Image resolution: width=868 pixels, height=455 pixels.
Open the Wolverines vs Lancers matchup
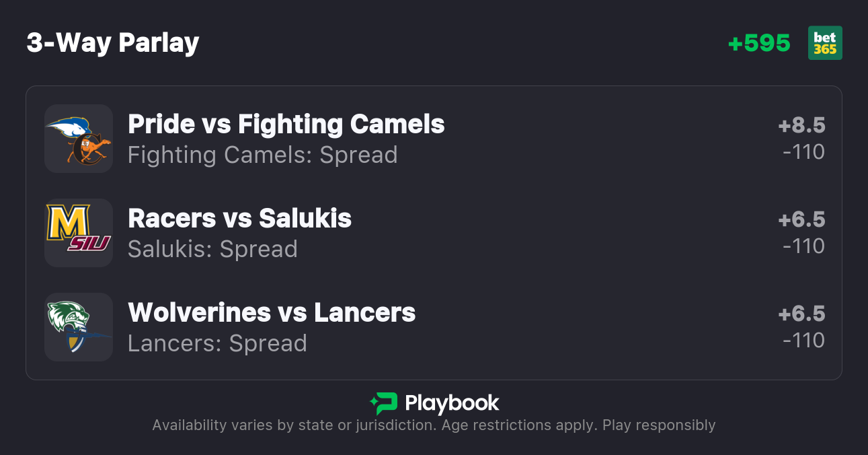tap(272, 313)
